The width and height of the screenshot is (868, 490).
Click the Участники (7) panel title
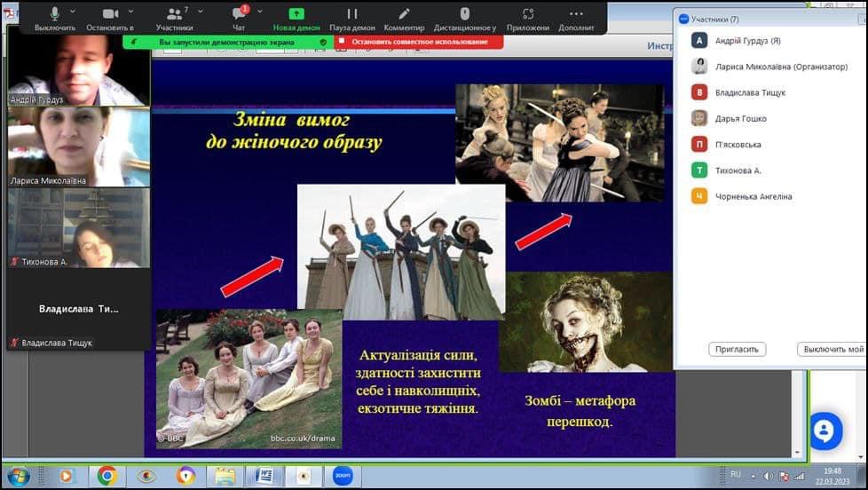click(x=714, y=19)
